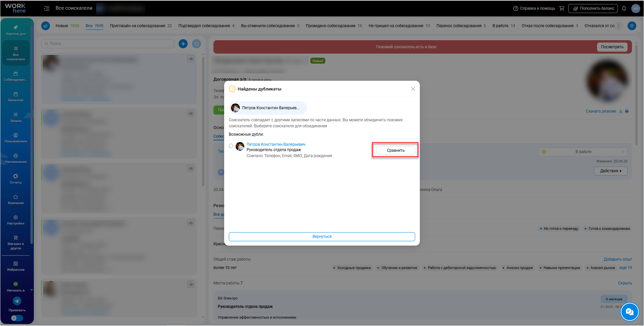This screenshot has height=326, width=644.
Task: Open the shopping cart icon
Action: [562, 8]
